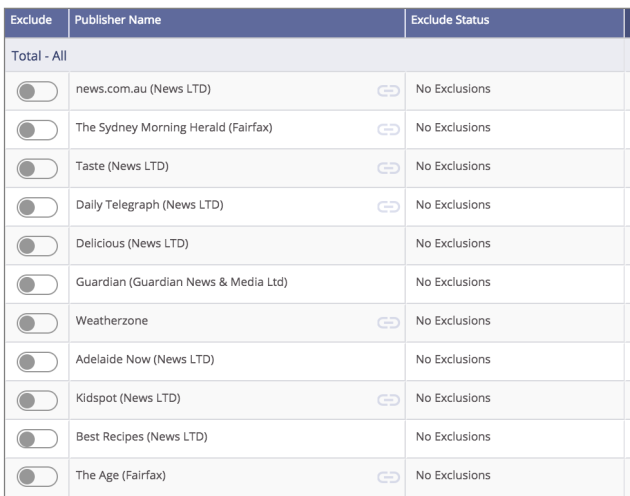Click No Exclusions status for Guardian

pyautogui.click(x=453, y=282)
